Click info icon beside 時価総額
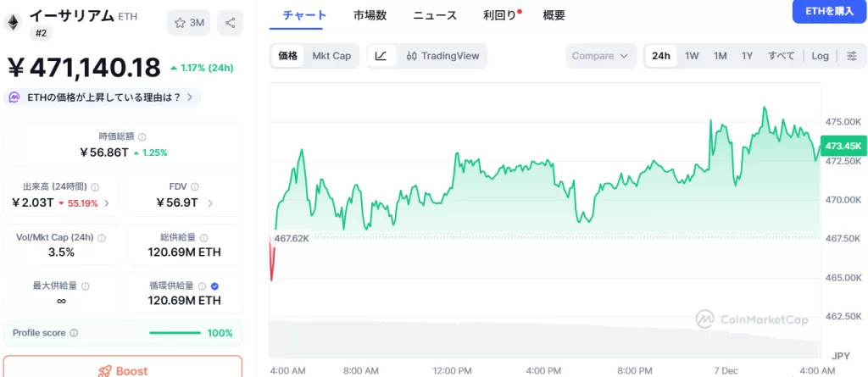Screen dimensions: 868x377 click(x=142, y=136)
